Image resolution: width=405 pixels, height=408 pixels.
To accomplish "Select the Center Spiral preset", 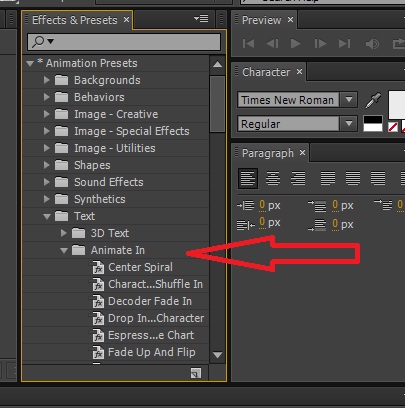I will coord(116,267).
